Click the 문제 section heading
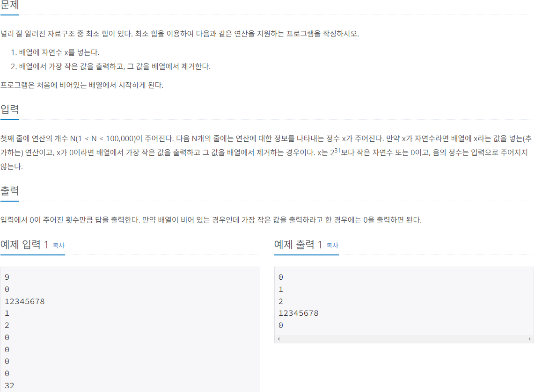The height and width of the screenshot is (392, 535). tap(9, 5)
